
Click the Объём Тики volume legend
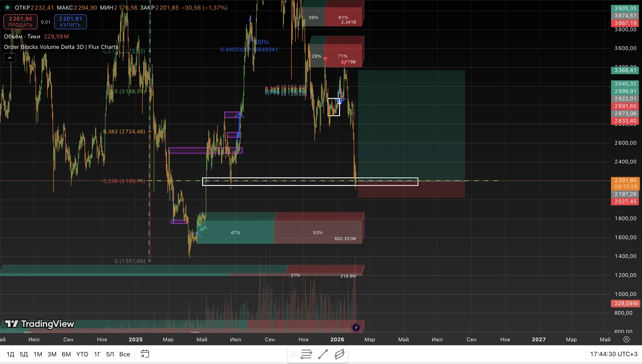click(22, 36)
